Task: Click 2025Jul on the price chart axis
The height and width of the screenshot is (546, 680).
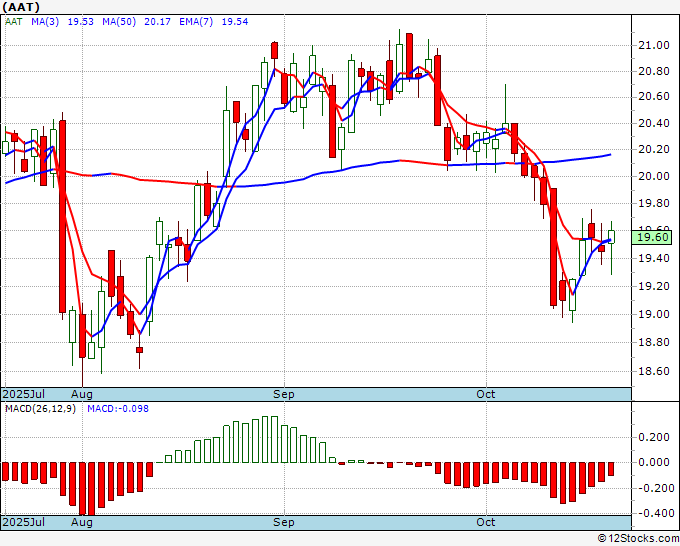Action: [24, 394]
